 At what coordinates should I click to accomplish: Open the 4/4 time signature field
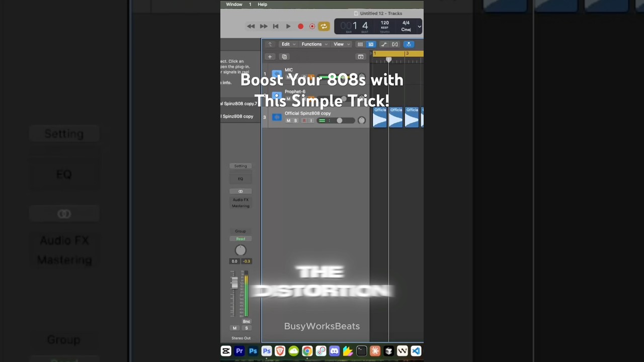click(406, 23)
